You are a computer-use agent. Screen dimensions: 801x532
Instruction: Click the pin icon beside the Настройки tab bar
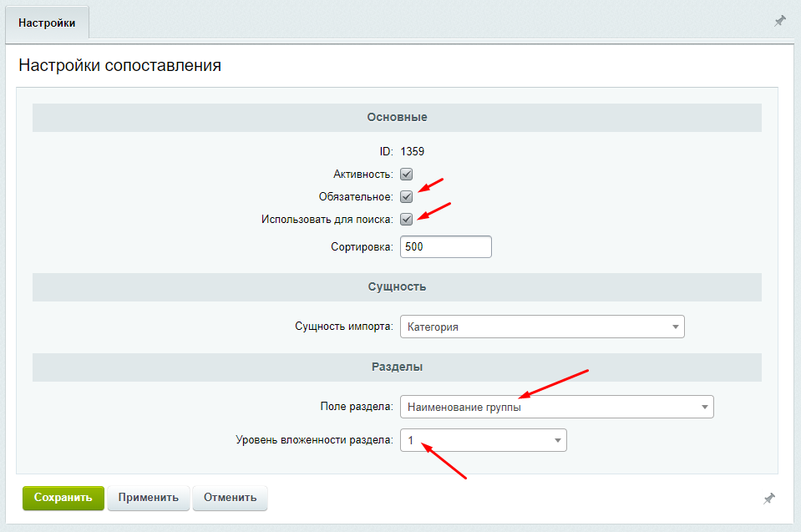tap(780, 21)
